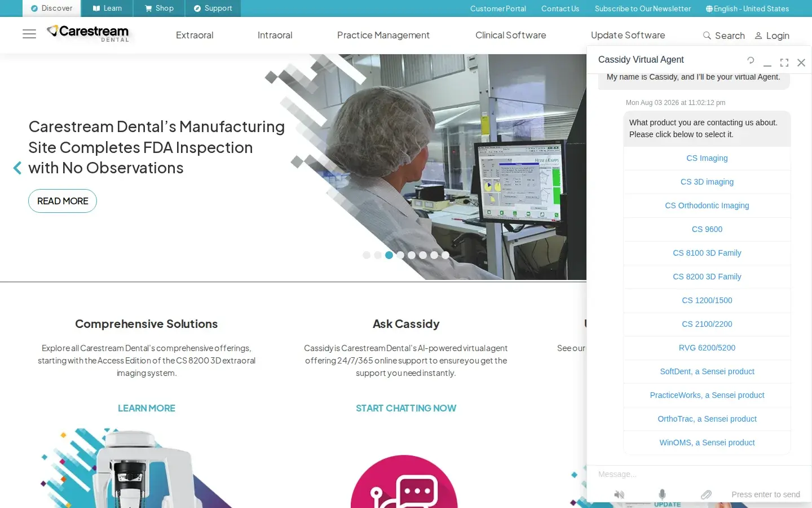Click the LEARN MORE link
Screen dimensions: 812x508
pos(147,408)
